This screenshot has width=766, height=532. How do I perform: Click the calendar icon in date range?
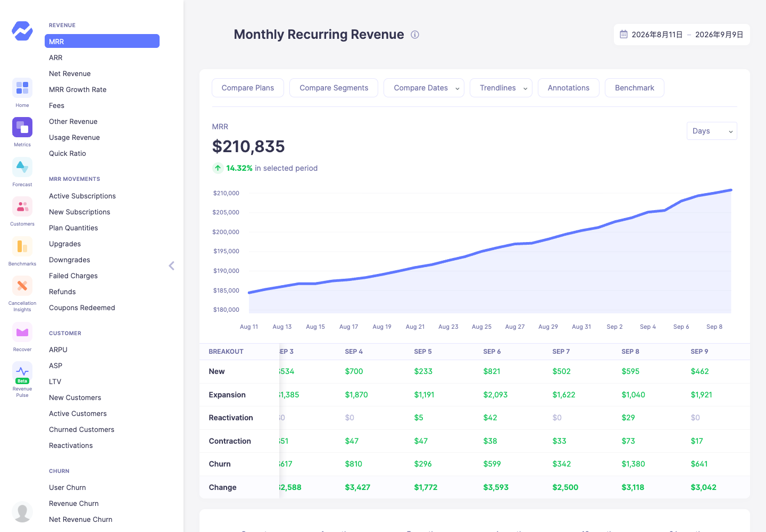pos(623,35)
